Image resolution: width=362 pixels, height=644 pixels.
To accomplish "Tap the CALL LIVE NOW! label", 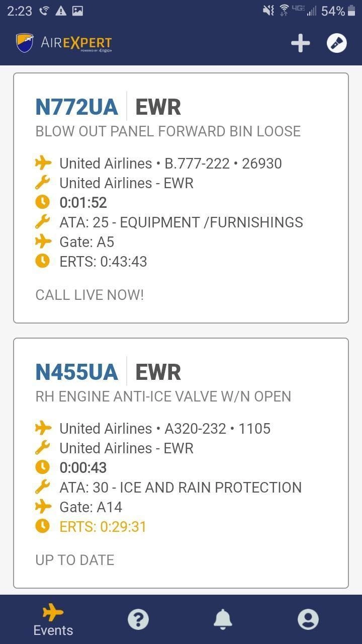I will (x=89, y=295).
